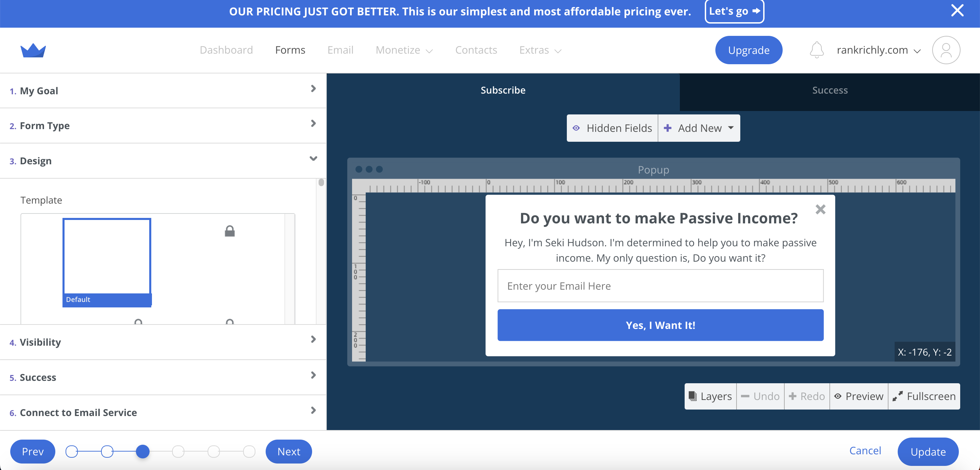Expand the rankrichly.com account menu
This screenshot has height=470, width=980.
(x=879, y=50)
